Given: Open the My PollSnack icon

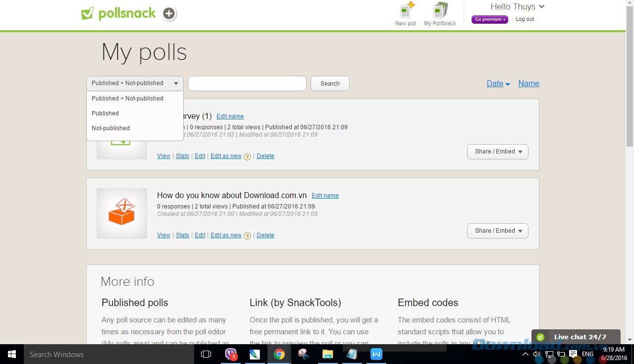Looking at the screenshot, I should tap(440, 11).
